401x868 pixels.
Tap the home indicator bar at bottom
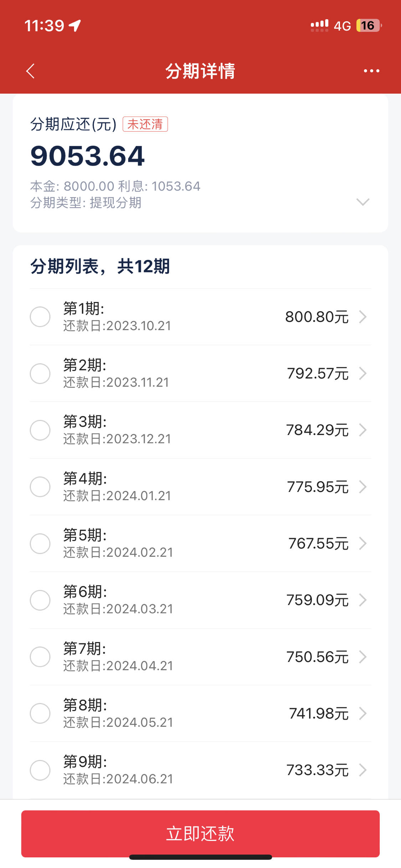[200, 857]
